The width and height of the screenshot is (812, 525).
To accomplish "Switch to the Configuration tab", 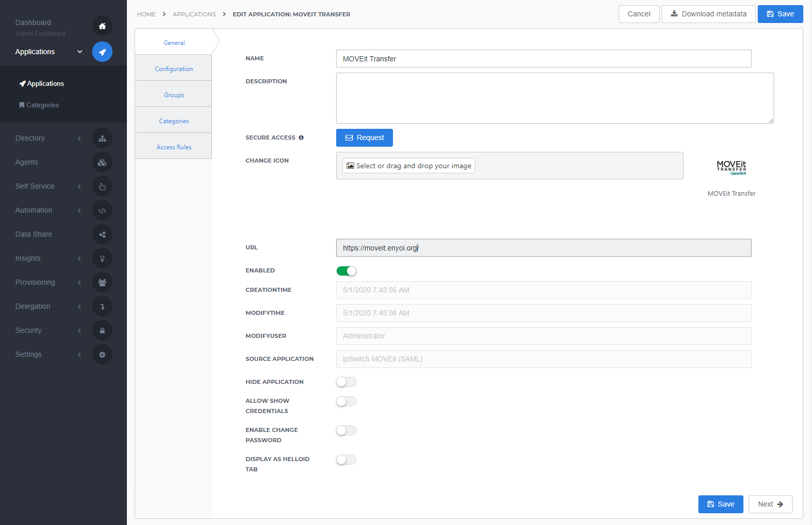I will pos(173,69).
